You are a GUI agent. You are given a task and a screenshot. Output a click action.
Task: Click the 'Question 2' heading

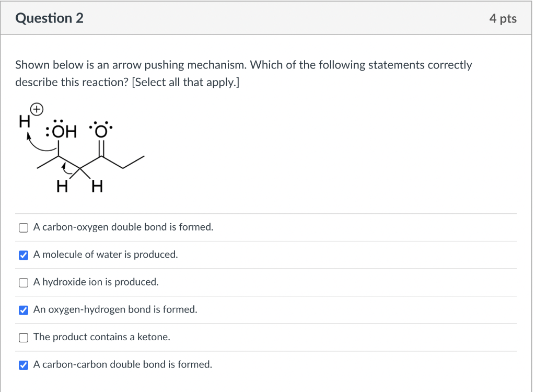(50, 18)
